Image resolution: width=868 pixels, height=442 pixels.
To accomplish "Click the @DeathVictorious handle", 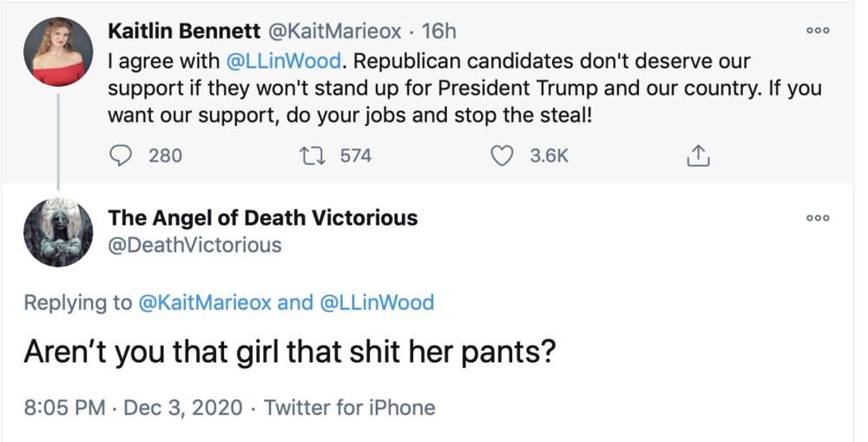I will [194, 245].
